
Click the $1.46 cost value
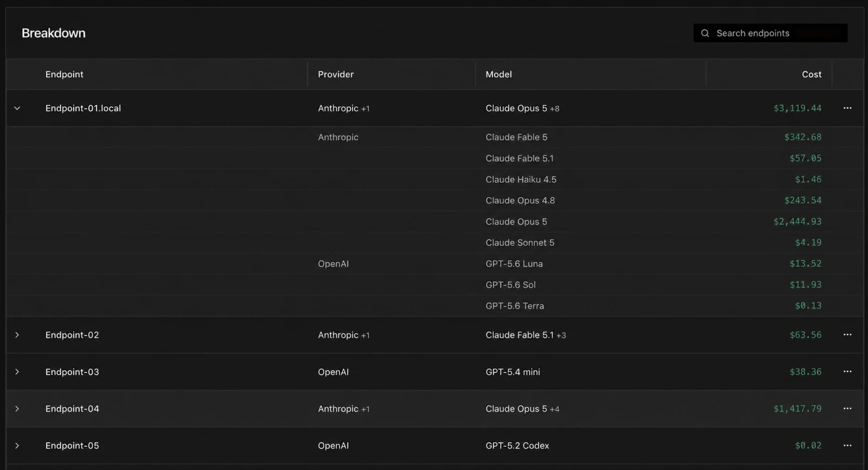coord(808,179)
